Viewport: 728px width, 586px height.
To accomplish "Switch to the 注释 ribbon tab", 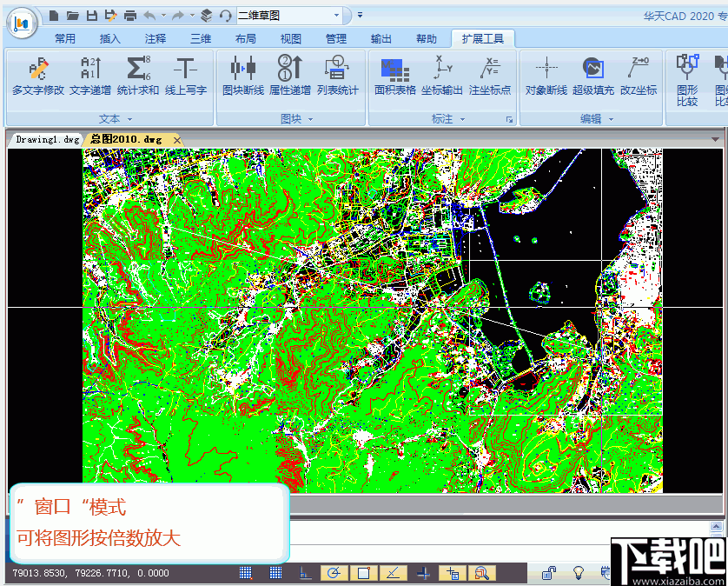I will coord(156,38).
